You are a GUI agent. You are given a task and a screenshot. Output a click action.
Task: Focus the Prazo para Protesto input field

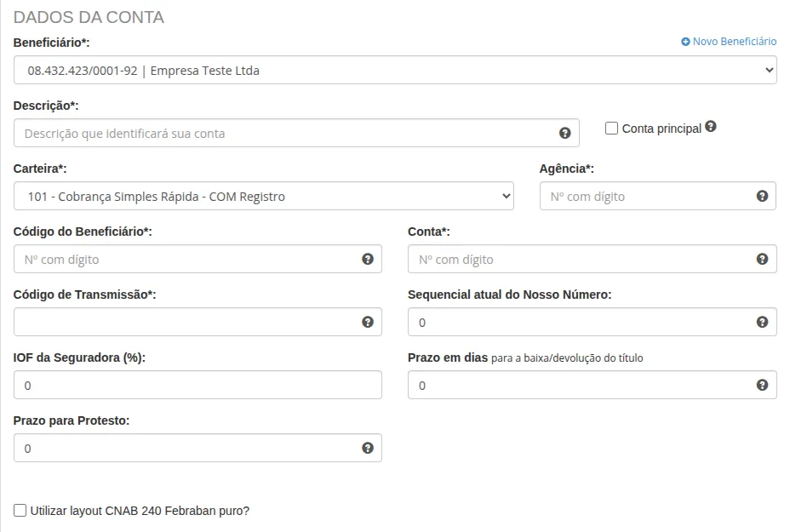170,448
